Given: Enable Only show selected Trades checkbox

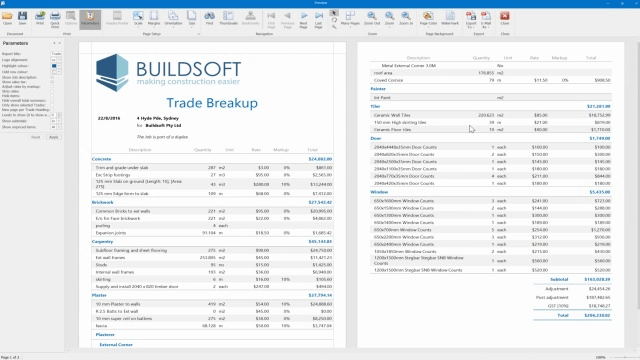Looking at the screenshot, I should (x=52, y=105).
